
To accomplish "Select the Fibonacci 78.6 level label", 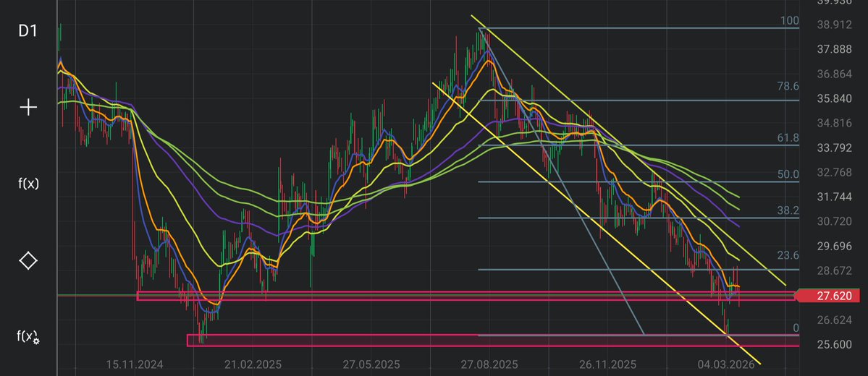I will (x=788, y=86).
